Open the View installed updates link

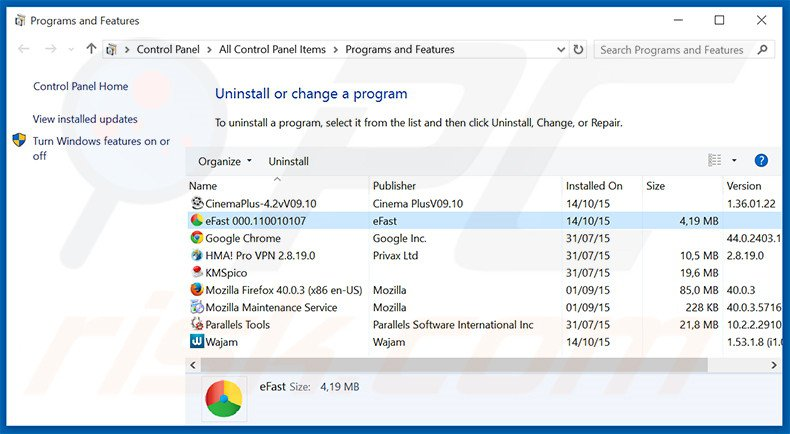[85, 119]
